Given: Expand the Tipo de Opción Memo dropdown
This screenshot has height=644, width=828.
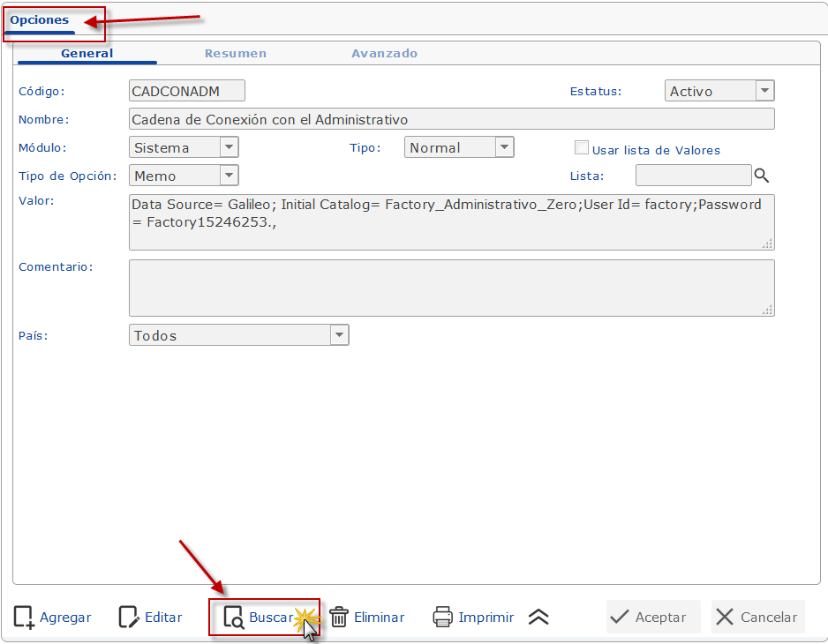Looking at the screenshot, I should (x=229, y=176).
